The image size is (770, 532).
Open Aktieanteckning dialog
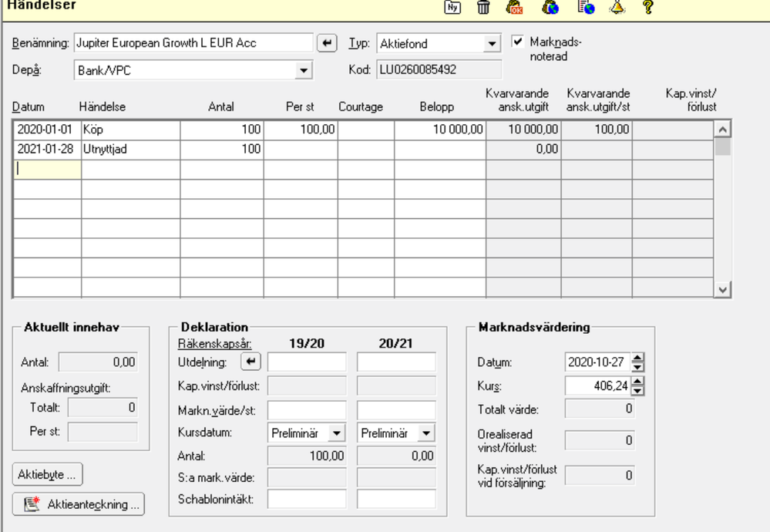pos(77,504)
